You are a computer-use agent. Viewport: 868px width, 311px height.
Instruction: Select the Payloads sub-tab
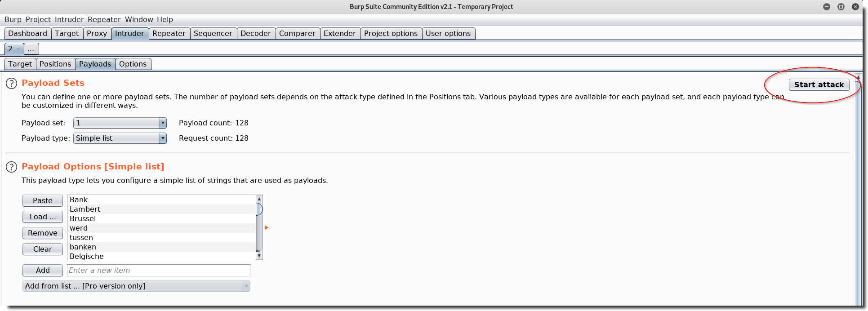pyautogui.click(x=95, y=64)
